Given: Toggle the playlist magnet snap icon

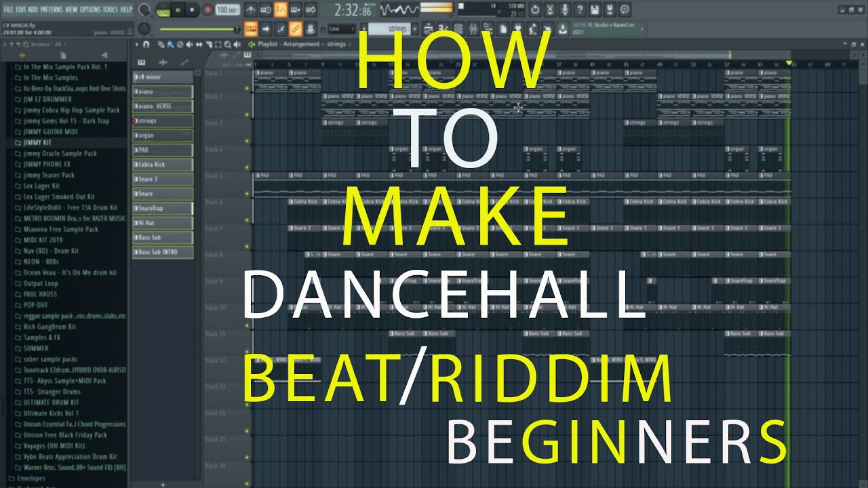Looking at the screenshot, I should (146, 44).
